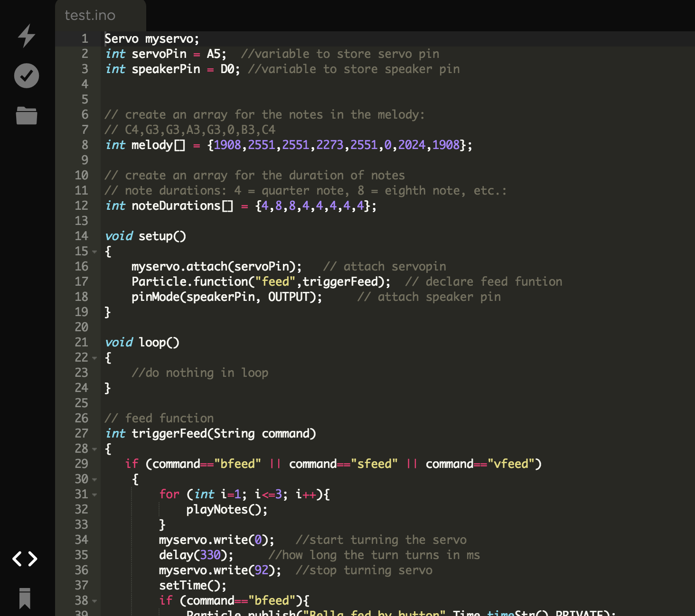Click "Particle.function" on line 17
Viewport: 695px width, 616px height.
click(x=190, y=281)
